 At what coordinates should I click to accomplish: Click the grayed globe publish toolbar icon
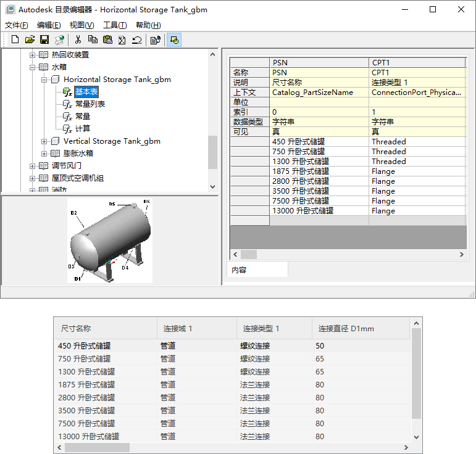click(59, 39)
